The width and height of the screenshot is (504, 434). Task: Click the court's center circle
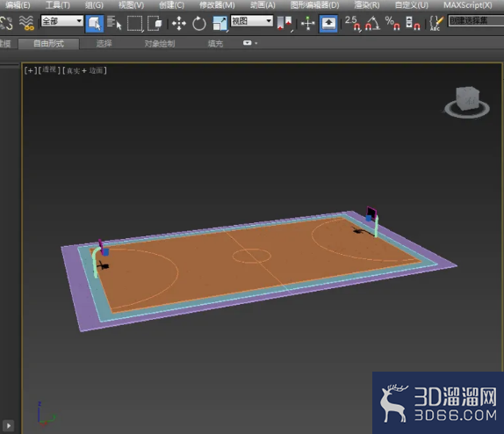click(x=252, y=256)
